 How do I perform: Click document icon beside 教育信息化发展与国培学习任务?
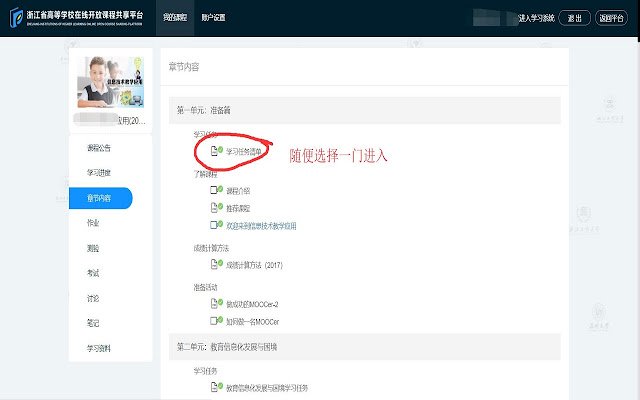tap(213, 387)
